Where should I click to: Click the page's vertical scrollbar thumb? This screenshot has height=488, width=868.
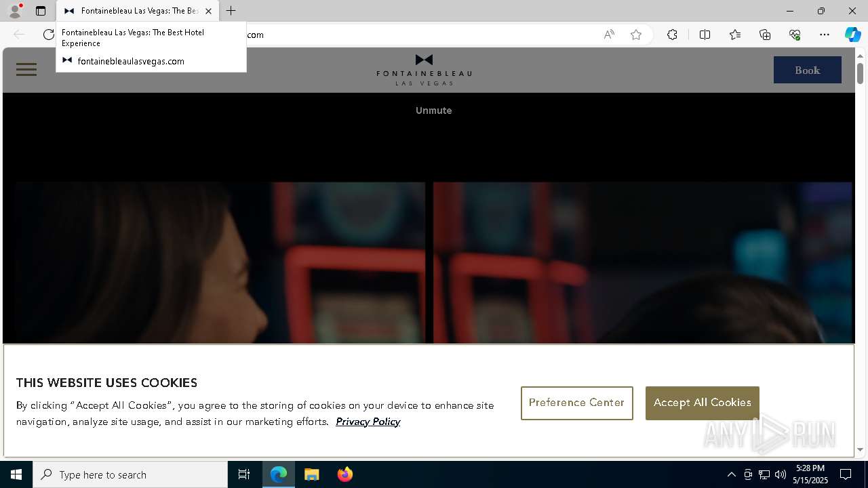860,73
